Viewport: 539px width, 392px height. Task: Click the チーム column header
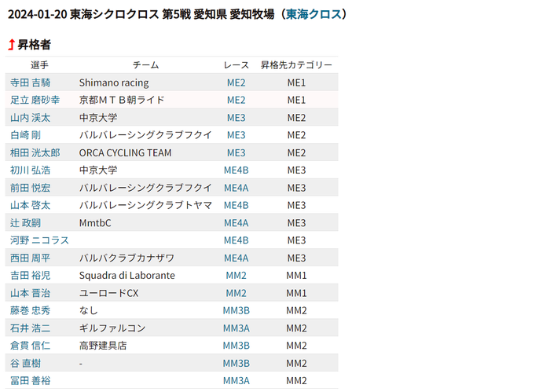click(x=146, y=65)
